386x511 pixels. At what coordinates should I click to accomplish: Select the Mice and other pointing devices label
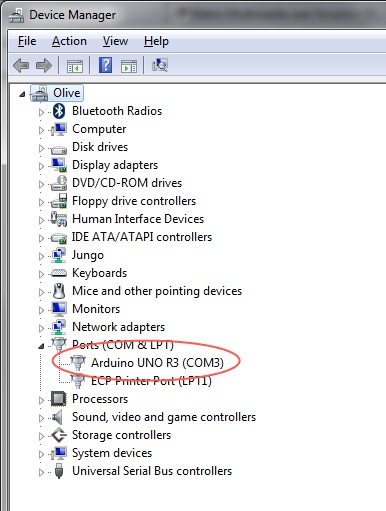[x=157, y=291]
